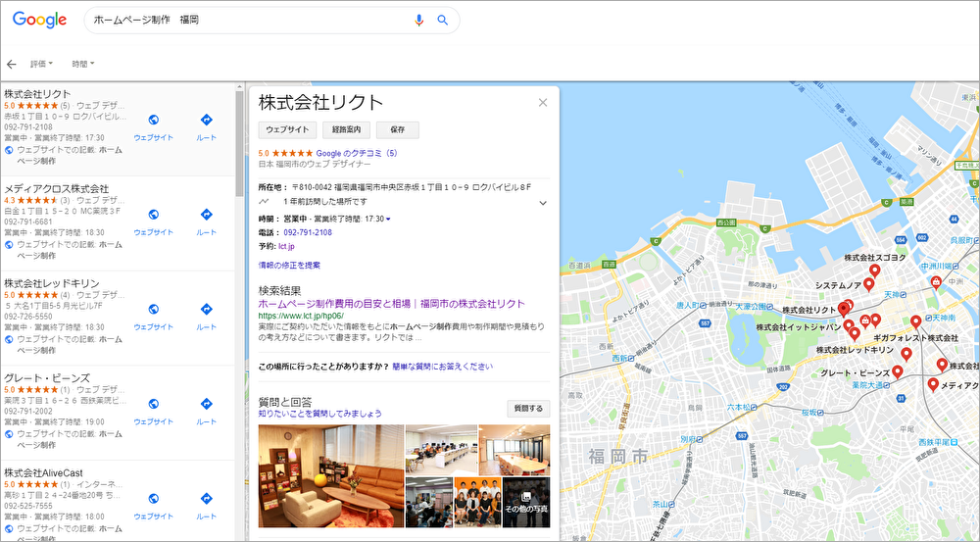Open ホームページ制作費用の目安と相場 result link
Viewport: 980px width, 542px height.
pos(391,304)
